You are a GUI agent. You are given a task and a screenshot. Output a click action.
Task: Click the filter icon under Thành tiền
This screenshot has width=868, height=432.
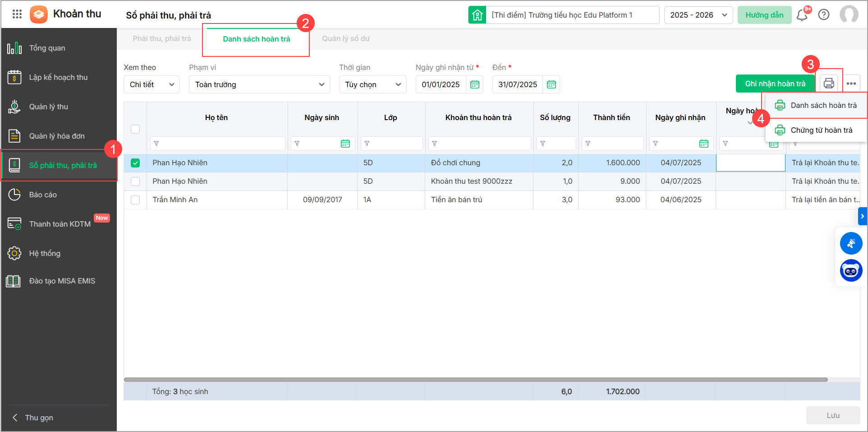tap(588, 144)
